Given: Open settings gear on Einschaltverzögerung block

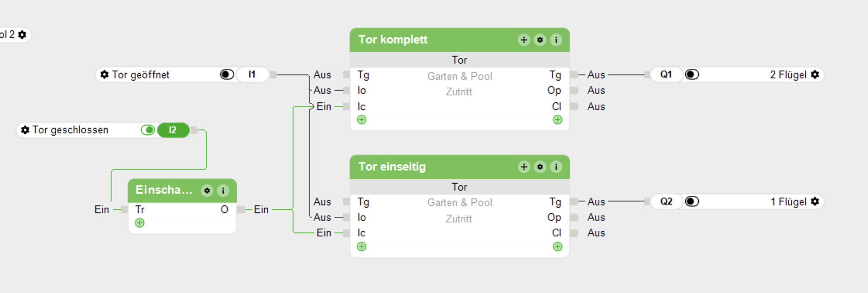Looking at the screenshot, I should pyautogui.click(x=207, y=191).
